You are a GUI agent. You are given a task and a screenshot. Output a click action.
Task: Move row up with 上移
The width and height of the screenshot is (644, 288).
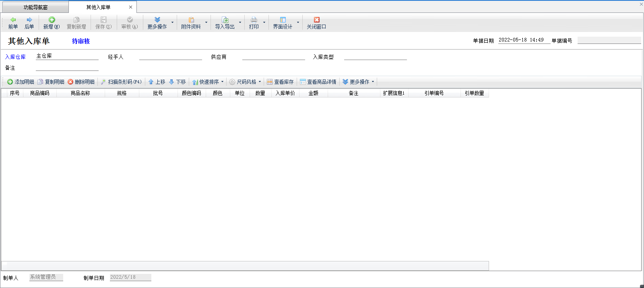(x=157, y=82)
